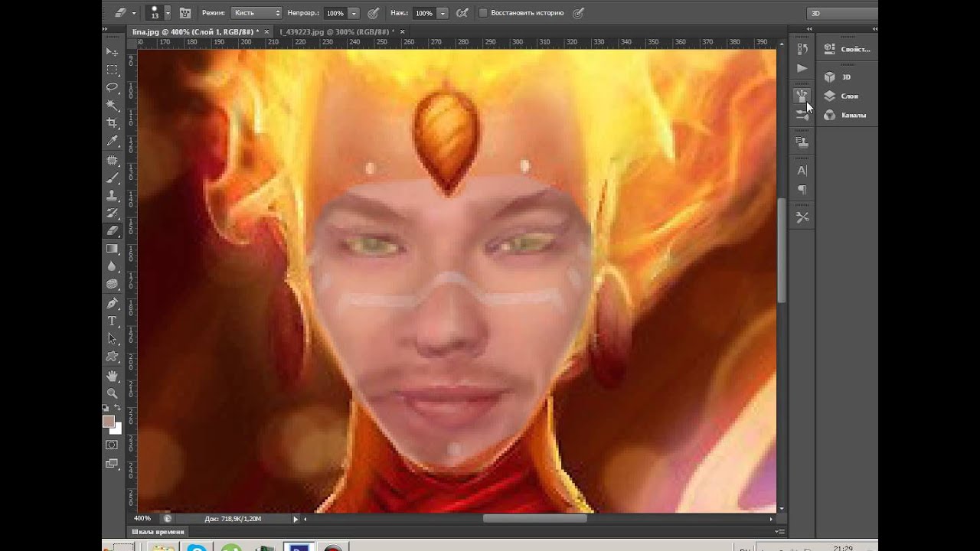980x551 pixels.
Task: Select the Move tool
Action: click(x=112, y=51)
